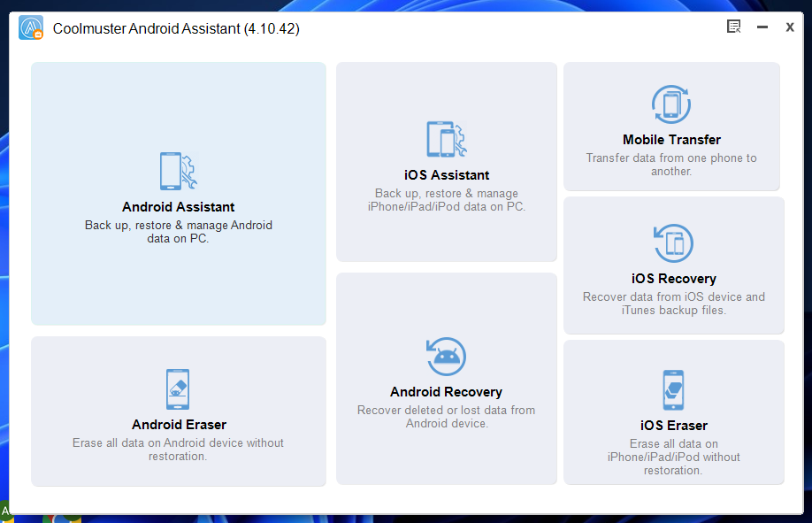Click the iOS Assistant devices icon
The width and height of the screenshot is (812, 523).
(x=447, y=139)
